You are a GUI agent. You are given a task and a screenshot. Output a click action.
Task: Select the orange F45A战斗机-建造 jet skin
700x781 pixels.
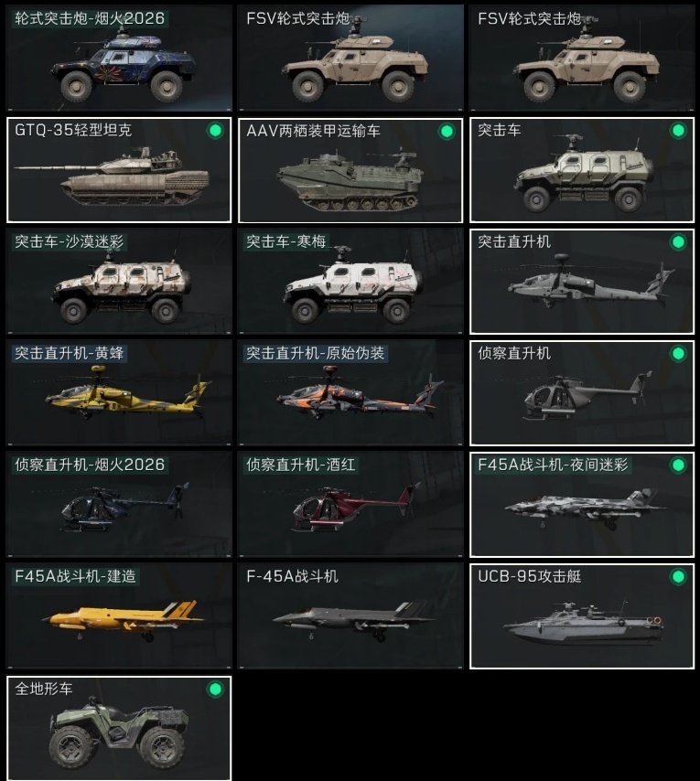(x=119, y=616)
